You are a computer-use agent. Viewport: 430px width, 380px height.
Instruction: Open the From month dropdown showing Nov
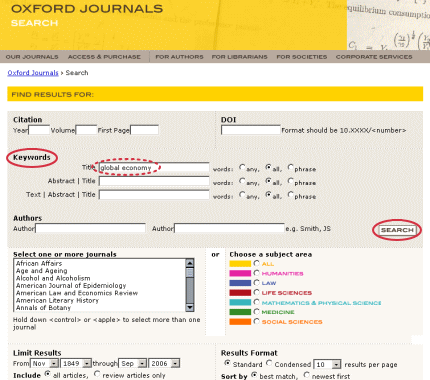pos(44,364)
